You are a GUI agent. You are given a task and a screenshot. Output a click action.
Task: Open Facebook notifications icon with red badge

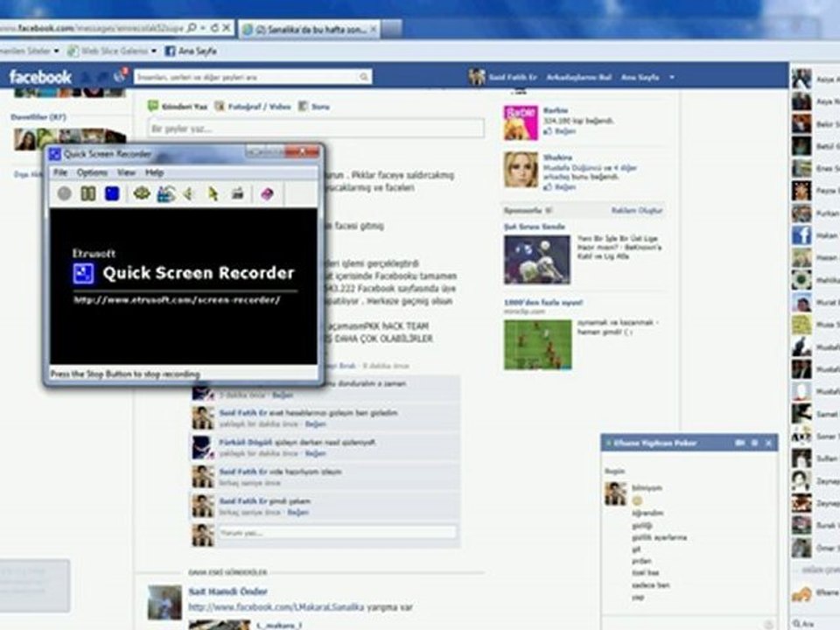click(120, 76)
